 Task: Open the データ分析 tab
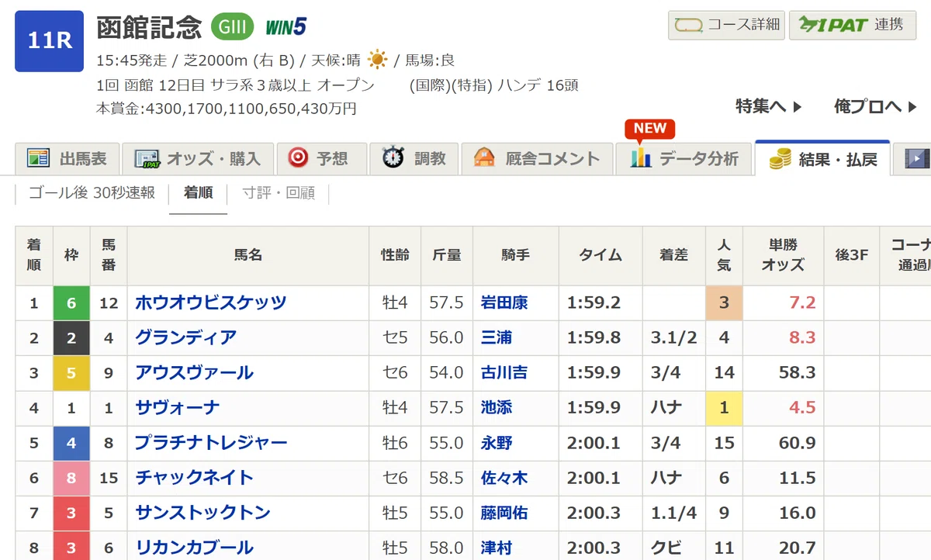click(x=684, y=159)
